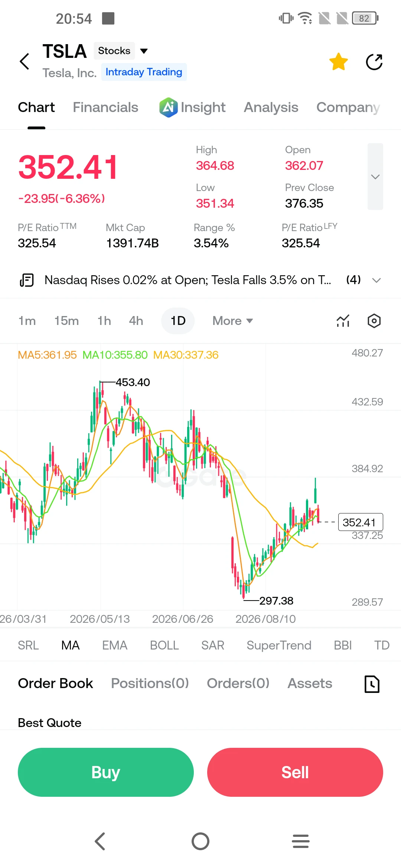Tap the 297.38 low marker on chart

(x=276, y=601)
